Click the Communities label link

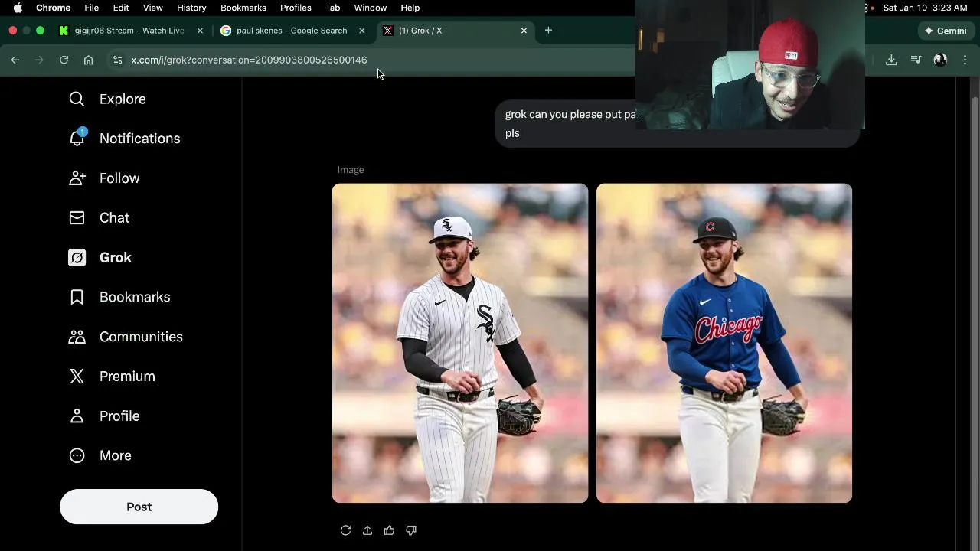[x=141, y=337]
